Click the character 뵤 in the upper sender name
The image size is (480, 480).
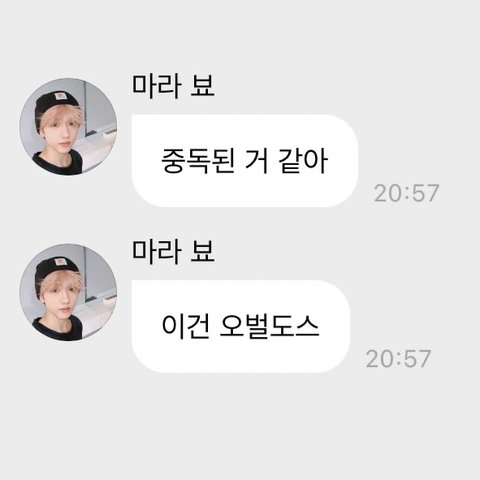click(203, 86)
